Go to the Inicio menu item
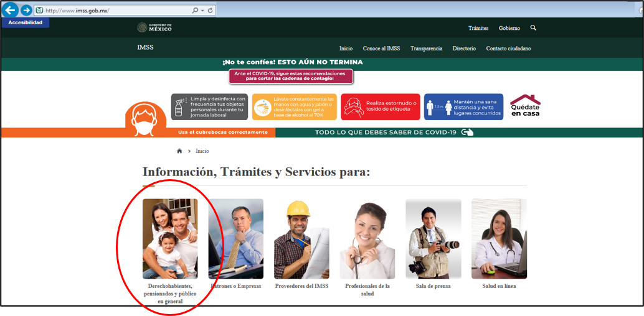The height and width of the screenshot is (316, 644). (x=346, y=49)
